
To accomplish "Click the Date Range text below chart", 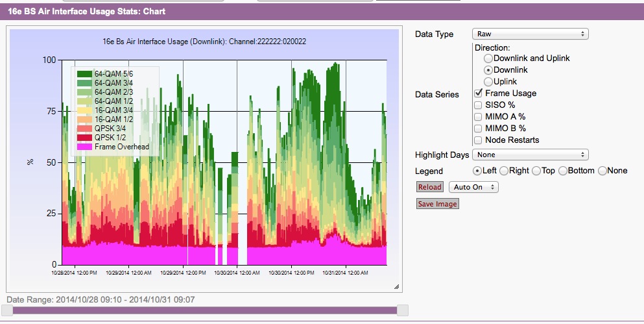I will (101, 300).
